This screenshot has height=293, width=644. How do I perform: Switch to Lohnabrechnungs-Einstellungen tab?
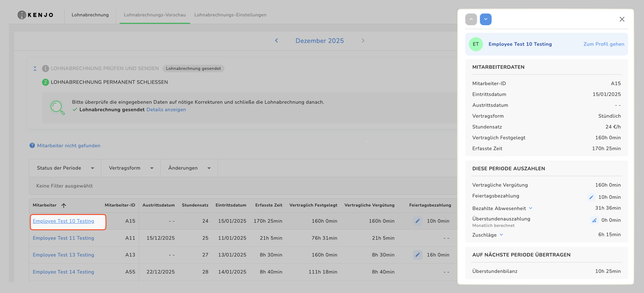point(230,15)
